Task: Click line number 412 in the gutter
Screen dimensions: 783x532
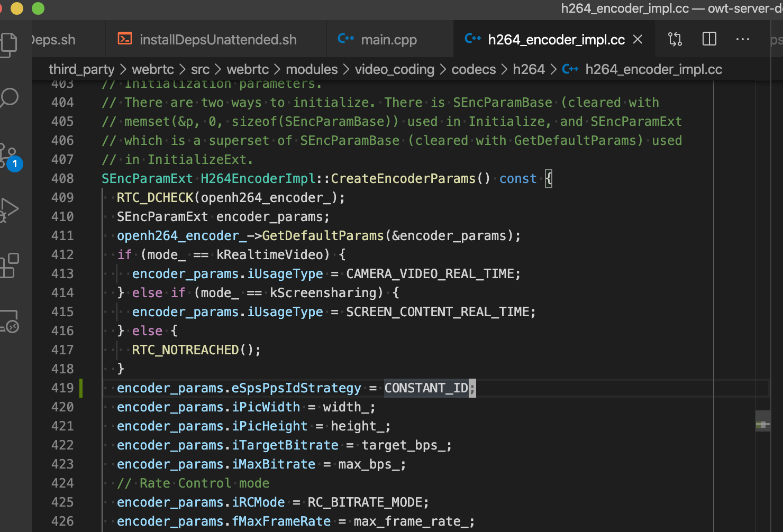Action: tap(62, 255)
